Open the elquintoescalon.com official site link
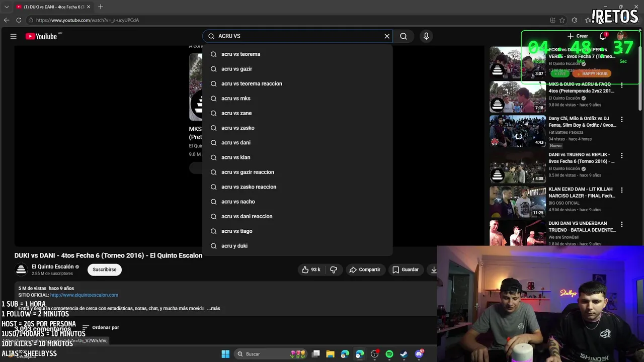Image resolution: width=644 pixels, height=362 pixels. 84,295
